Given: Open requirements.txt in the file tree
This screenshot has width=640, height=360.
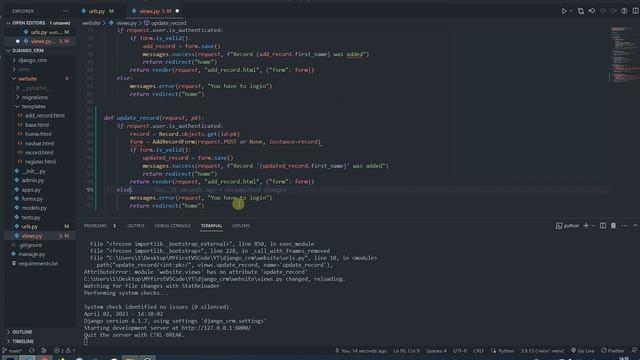Looking at the screenshot, I should (38, 263).
